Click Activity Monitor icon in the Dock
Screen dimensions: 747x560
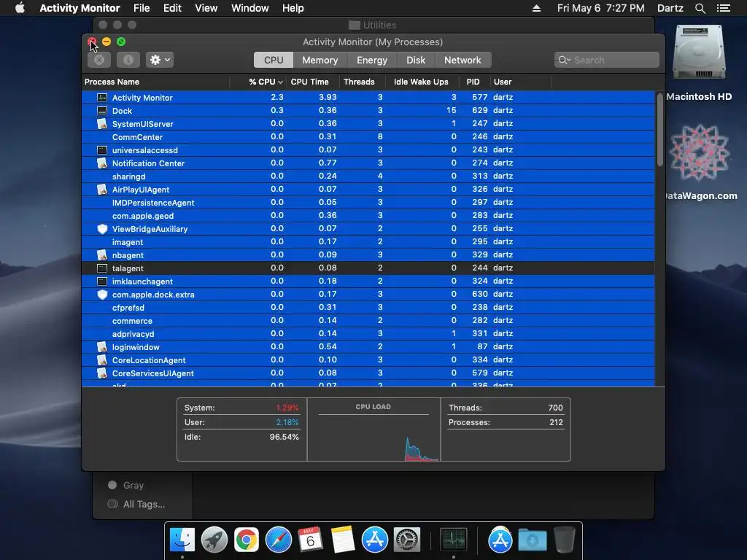click(453, 540)
